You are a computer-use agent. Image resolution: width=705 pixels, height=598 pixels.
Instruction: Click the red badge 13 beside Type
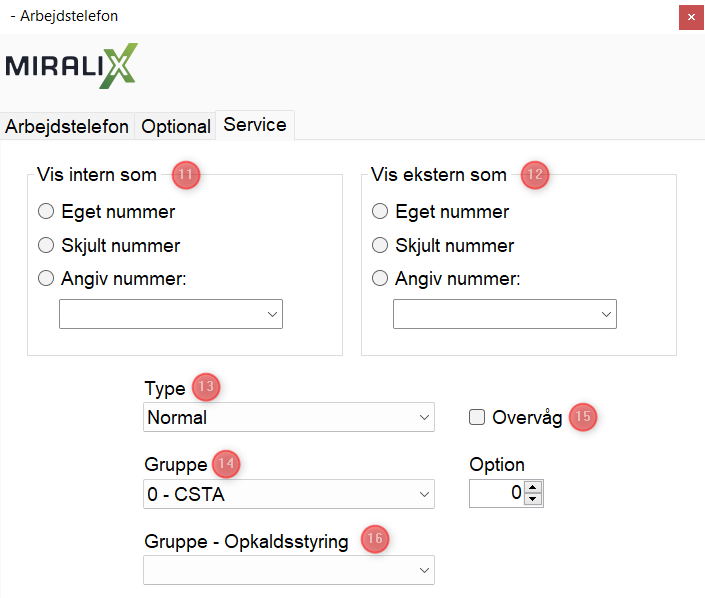[x=206, y=388]
